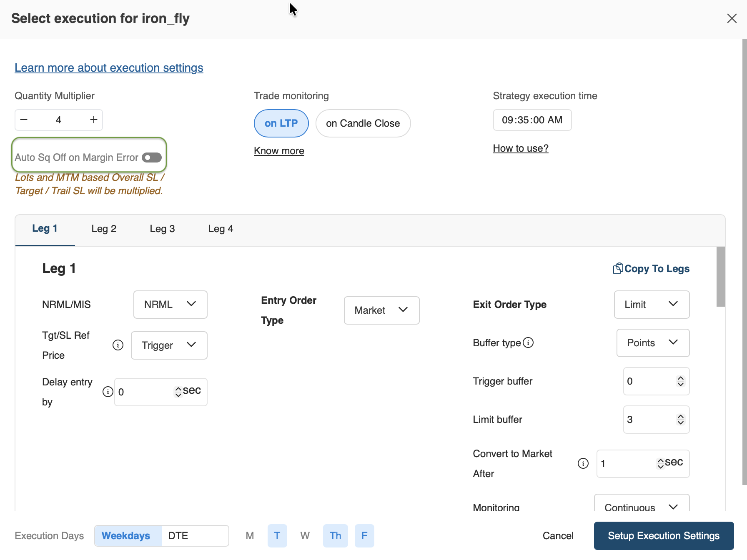The image size is (747, 560).
Task: Click the leg panel scrollbar thumb
Action: point(720,277)
